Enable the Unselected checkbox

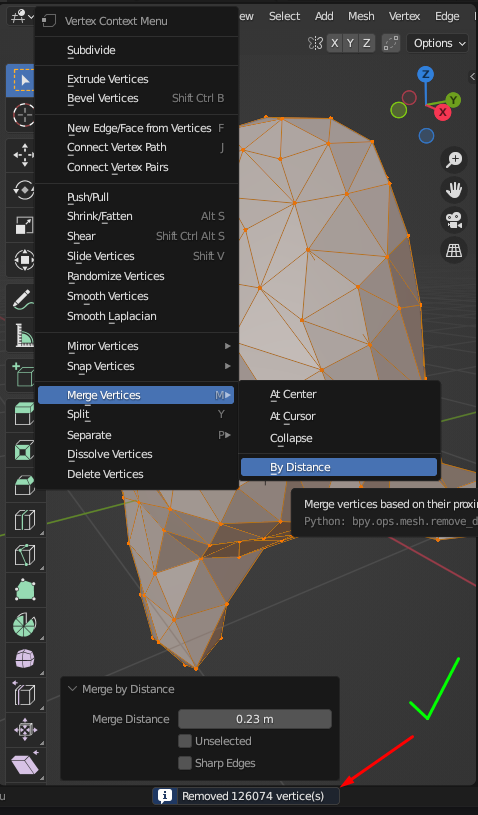point(185,741)
